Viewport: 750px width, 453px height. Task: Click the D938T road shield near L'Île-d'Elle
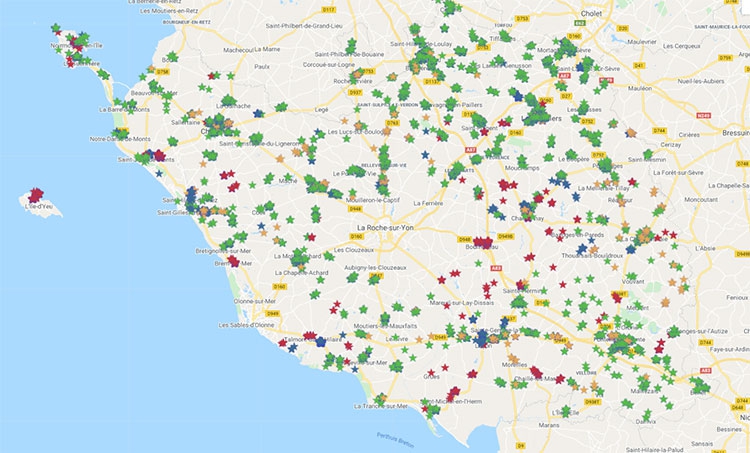[x=593, y=402]
